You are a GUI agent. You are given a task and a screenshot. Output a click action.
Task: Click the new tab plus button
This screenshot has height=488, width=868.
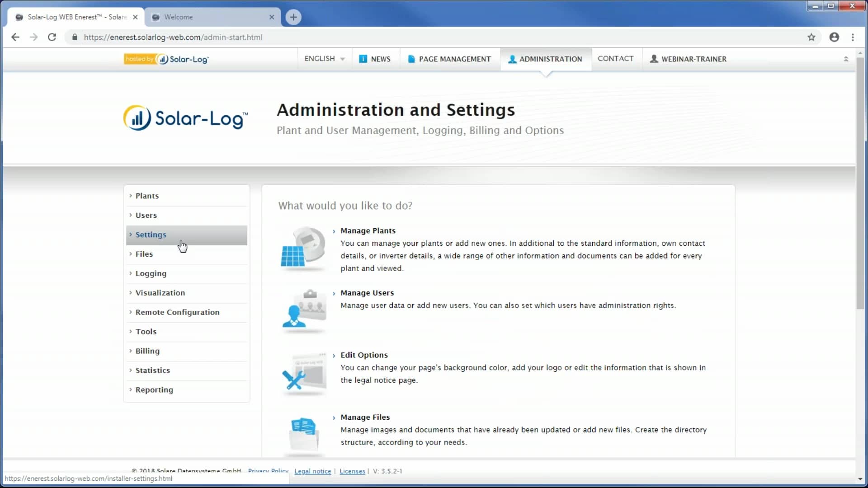point(293,17)
